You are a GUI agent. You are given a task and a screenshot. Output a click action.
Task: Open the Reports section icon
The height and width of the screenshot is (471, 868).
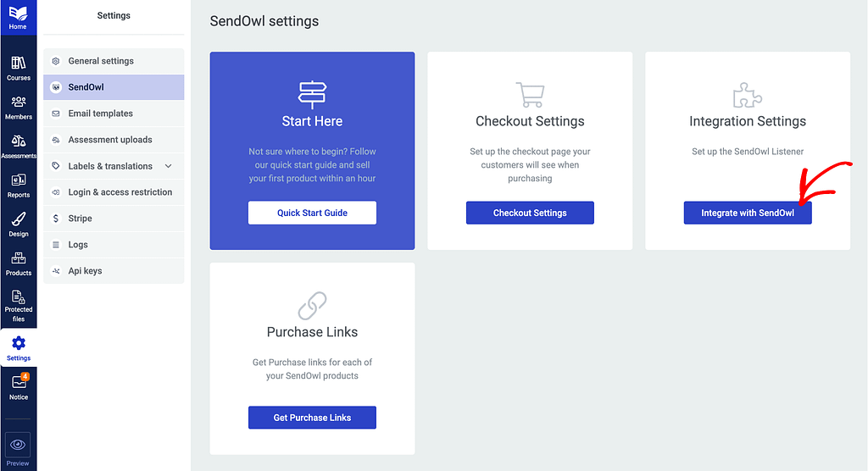[19, 186]
